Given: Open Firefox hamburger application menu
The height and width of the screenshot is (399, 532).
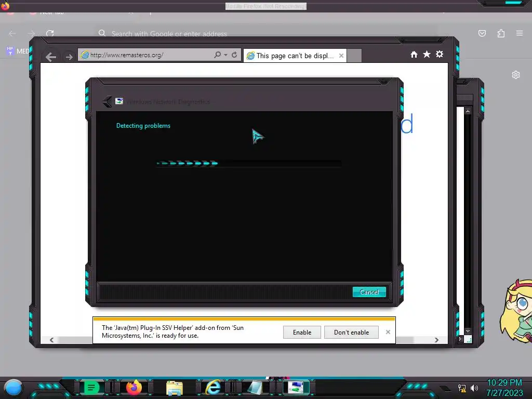Looking at the screenshot, I should (520, 33).
